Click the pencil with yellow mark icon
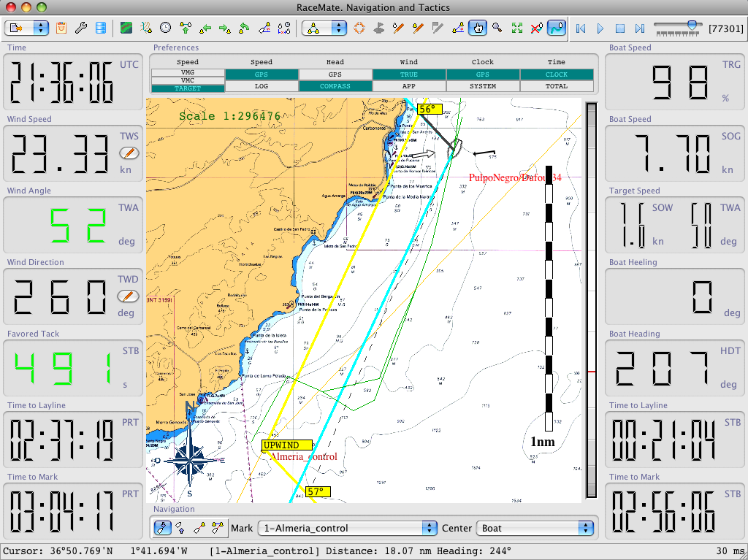The width and height of the screenshot is (748, 560). [418, 28]
